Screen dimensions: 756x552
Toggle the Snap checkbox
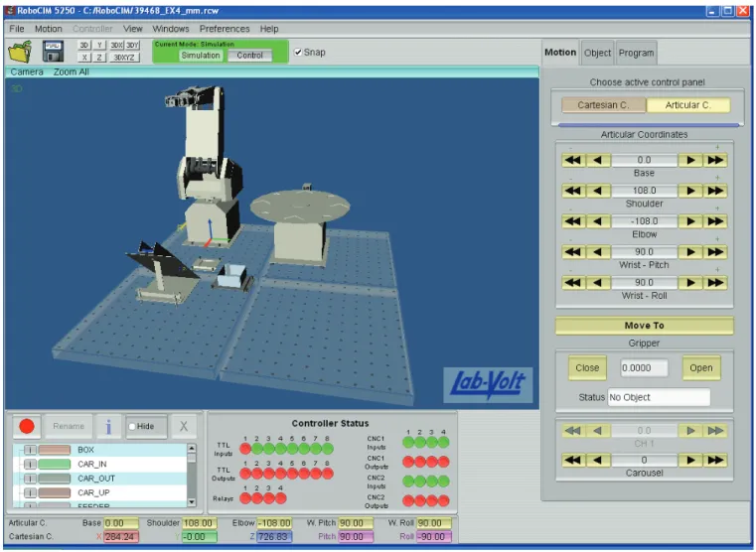click(298, 52)
